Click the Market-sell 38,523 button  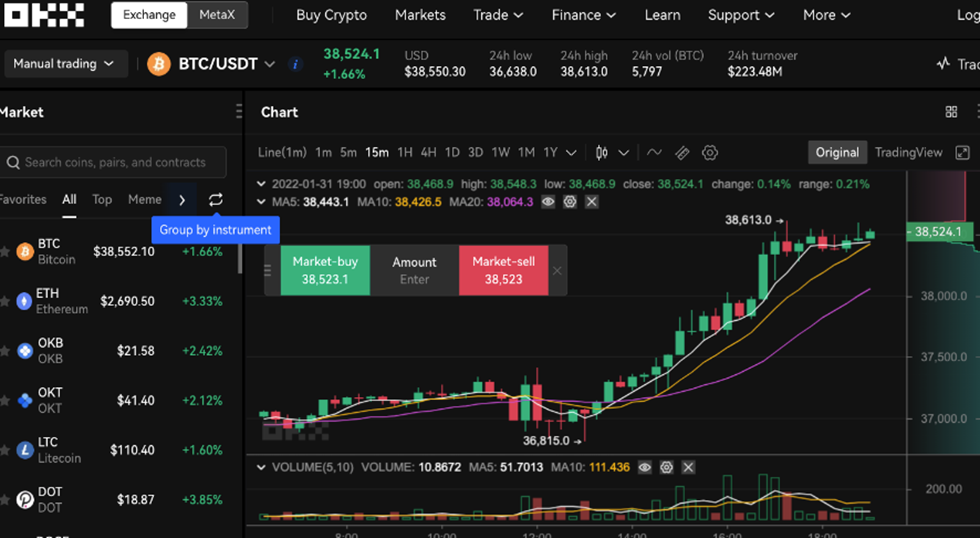[503, 270]
